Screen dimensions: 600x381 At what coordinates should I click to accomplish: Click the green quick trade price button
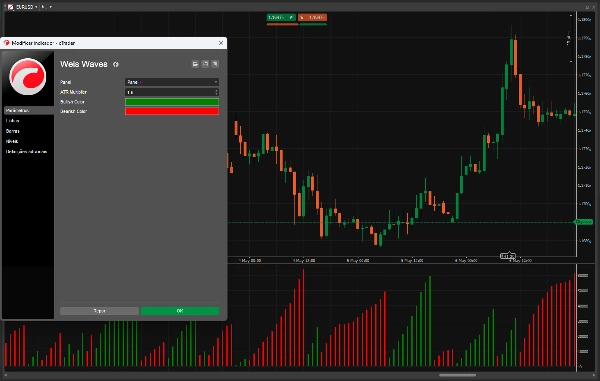tap(281, 17)
